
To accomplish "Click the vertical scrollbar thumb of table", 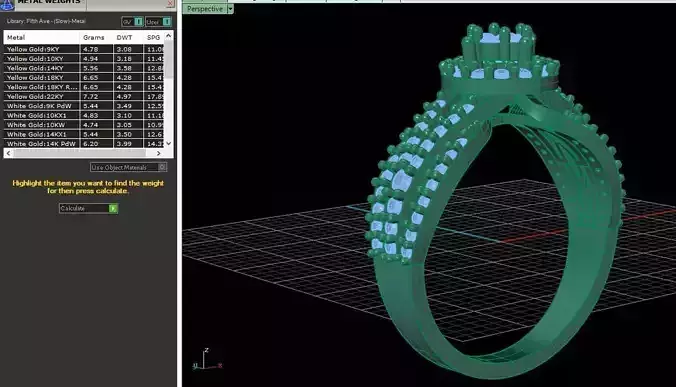I will (x=169, y=60).
